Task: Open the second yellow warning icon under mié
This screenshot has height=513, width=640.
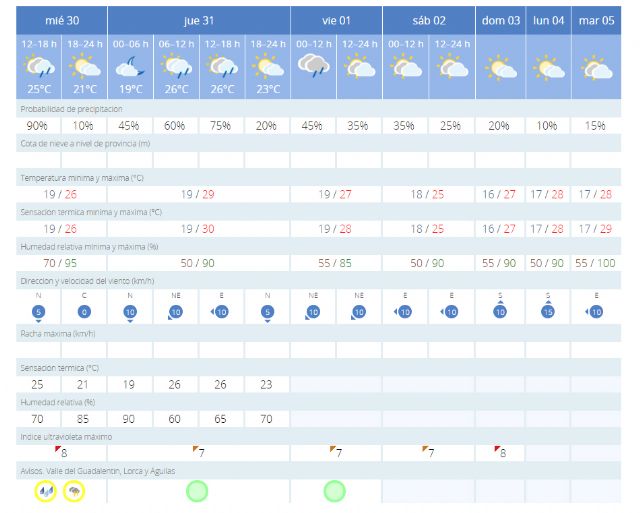Action: point(74,491)
